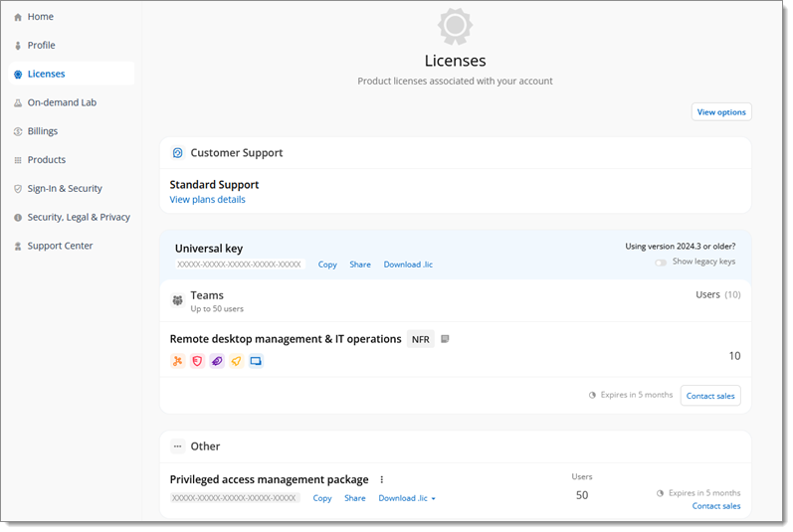Click the Users (10) label

pyautogui.click(x=717, y=294)
